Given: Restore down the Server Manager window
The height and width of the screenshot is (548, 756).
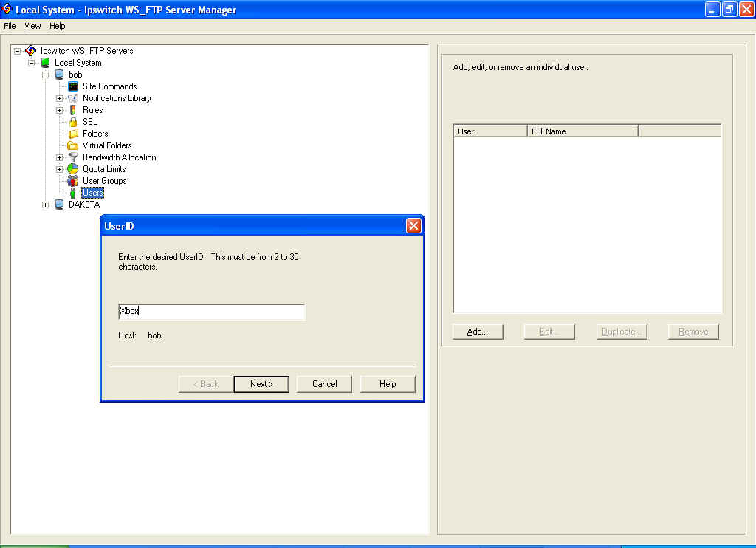Looking at the screenshot, I should (729, 9).
